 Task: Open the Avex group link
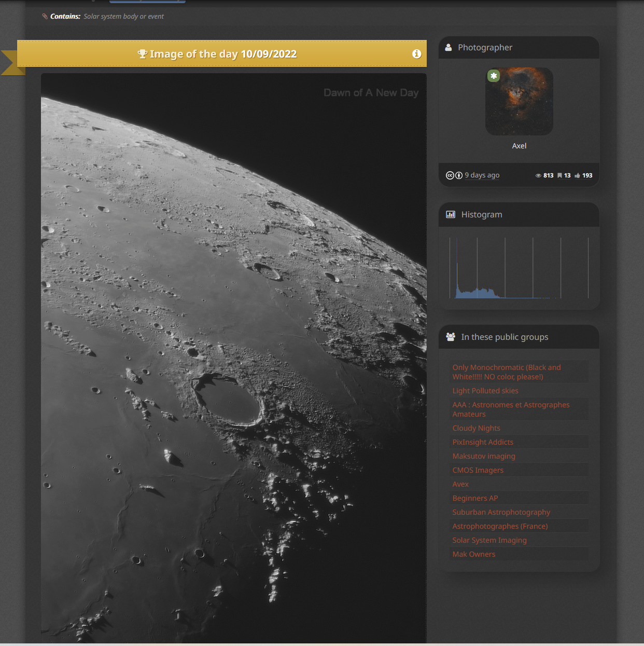click(x=460, y=484)
